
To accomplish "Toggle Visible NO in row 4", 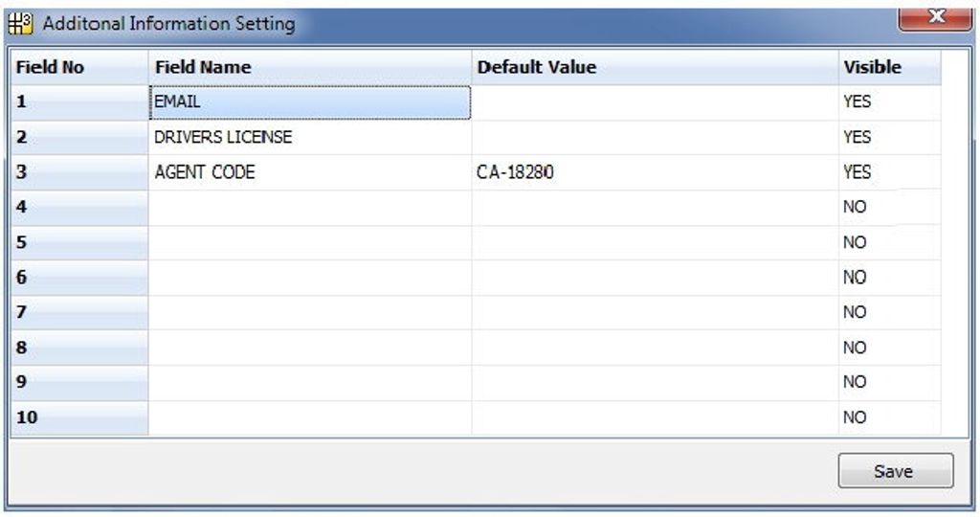I will (888, 208).
